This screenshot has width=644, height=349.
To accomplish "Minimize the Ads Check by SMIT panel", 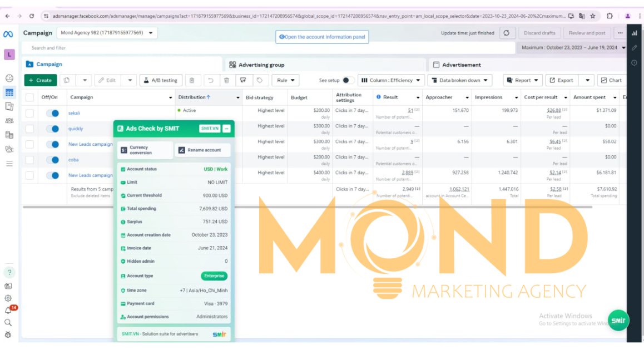I will coord(226,129).
